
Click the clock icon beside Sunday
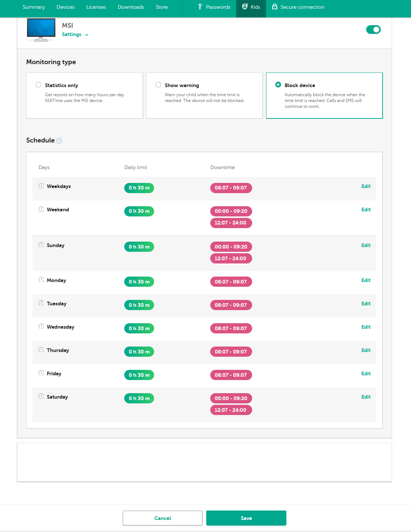point(41,245)
